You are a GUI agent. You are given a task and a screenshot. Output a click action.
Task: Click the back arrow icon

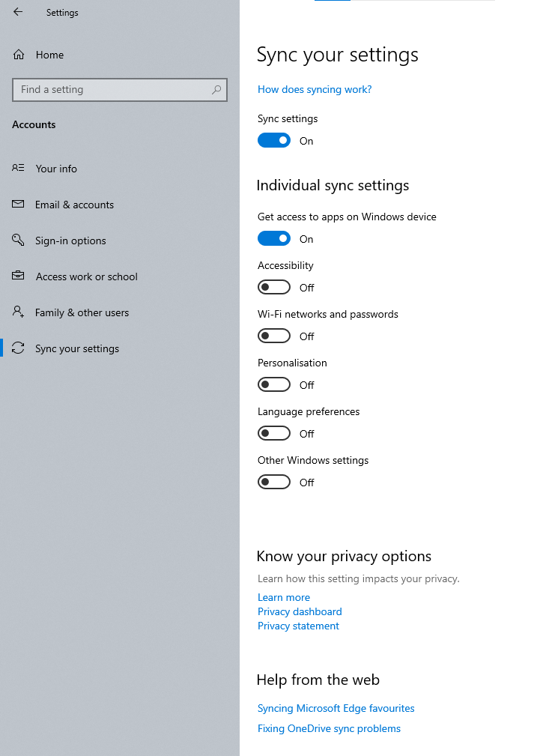pyautogui.click(x=18, y=12)
